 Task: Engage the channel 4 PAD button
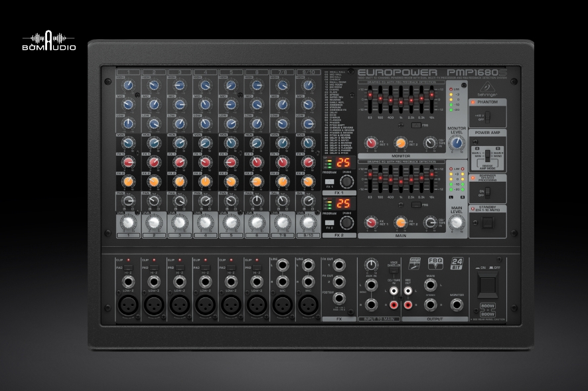tap(205, 268)
